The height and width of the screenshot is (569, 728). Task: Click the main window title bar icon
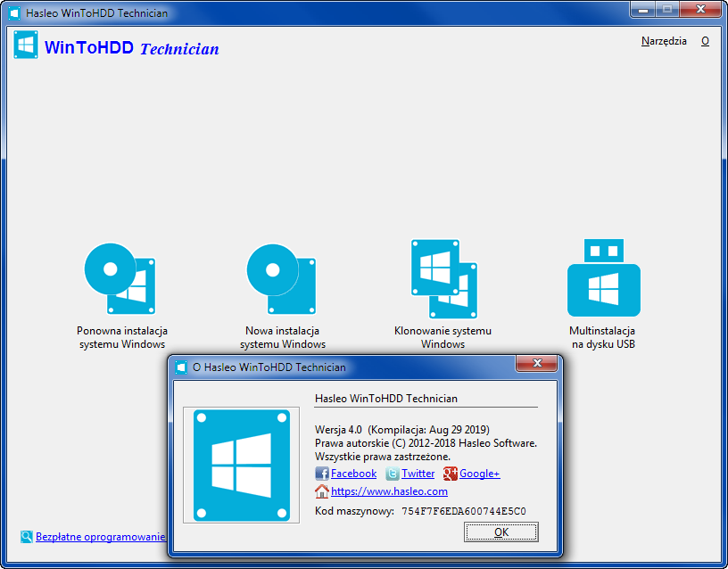14,13
